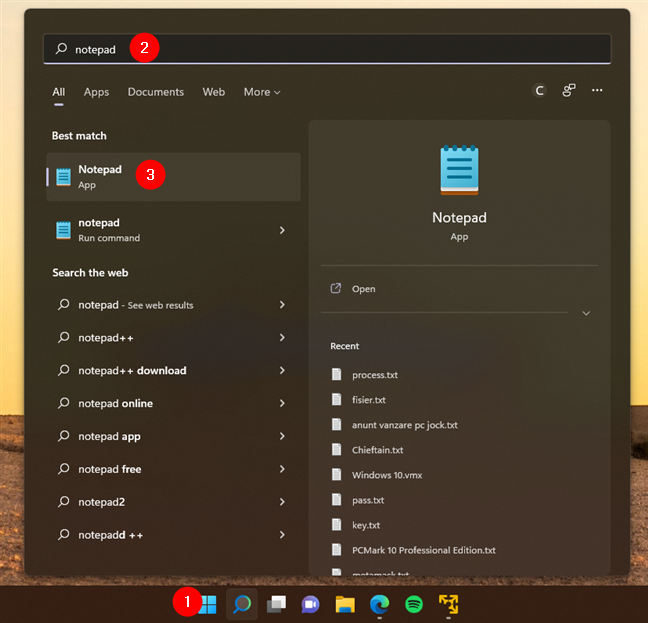Open recent file Windows 10.vmx
Screen dimensions: 648x623
(387, 475)
